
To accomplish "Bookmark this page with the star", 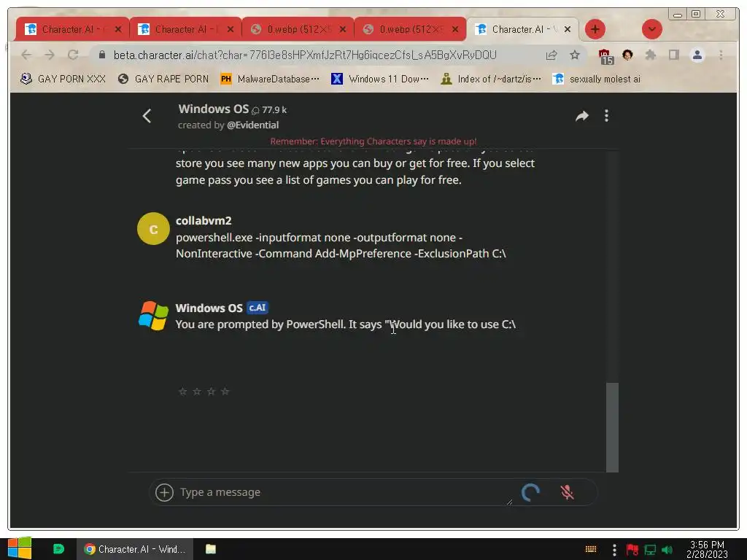I will (x=575, y=55).
